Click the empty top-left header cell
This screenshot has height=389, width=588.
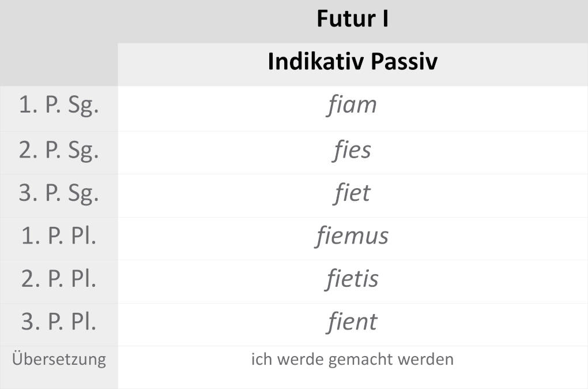point(59,43)
